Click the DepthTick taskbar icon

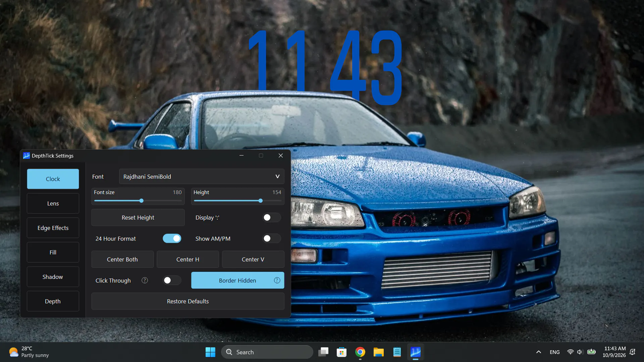click(x=416, y=352)
